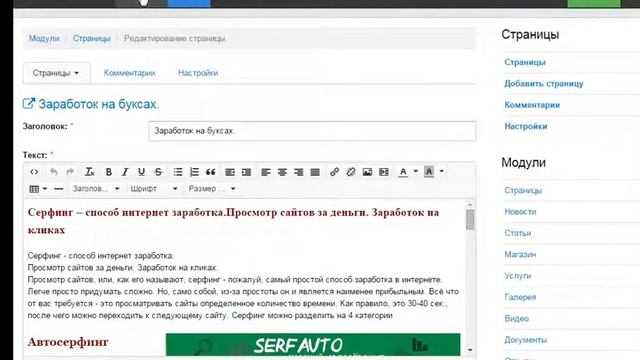This screenshot has height=360, width=640.
Task: Align text to the left
Action: 266,172
